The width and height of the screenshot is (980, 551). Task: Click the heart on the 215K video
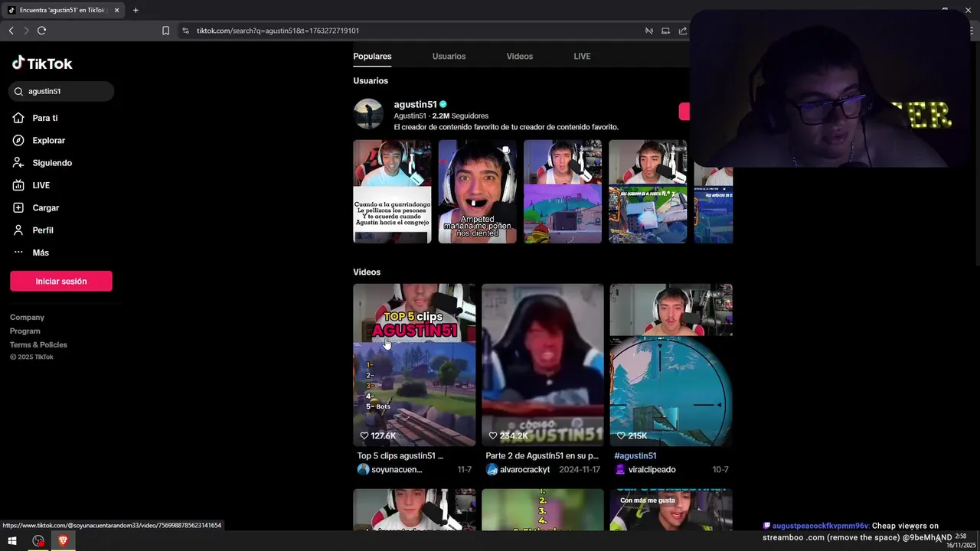[x=621, y=435]
